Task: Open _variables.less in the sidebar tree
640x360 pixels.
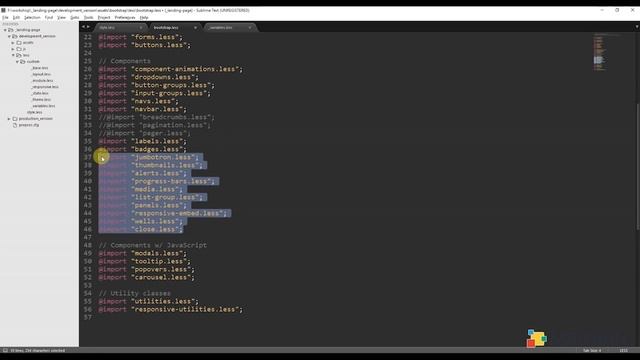Action: click(43, 106)
